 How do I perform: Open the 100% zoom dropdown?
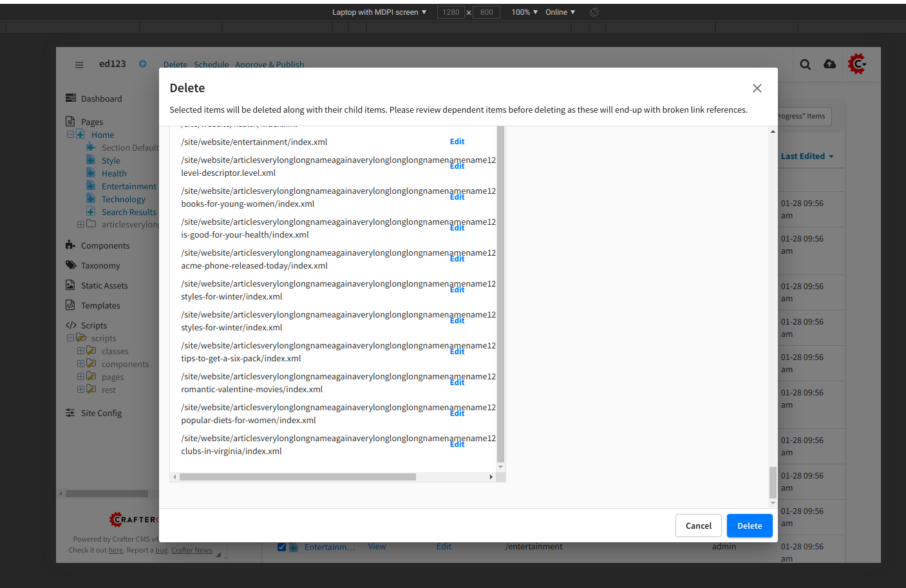[x=524, y=12]
